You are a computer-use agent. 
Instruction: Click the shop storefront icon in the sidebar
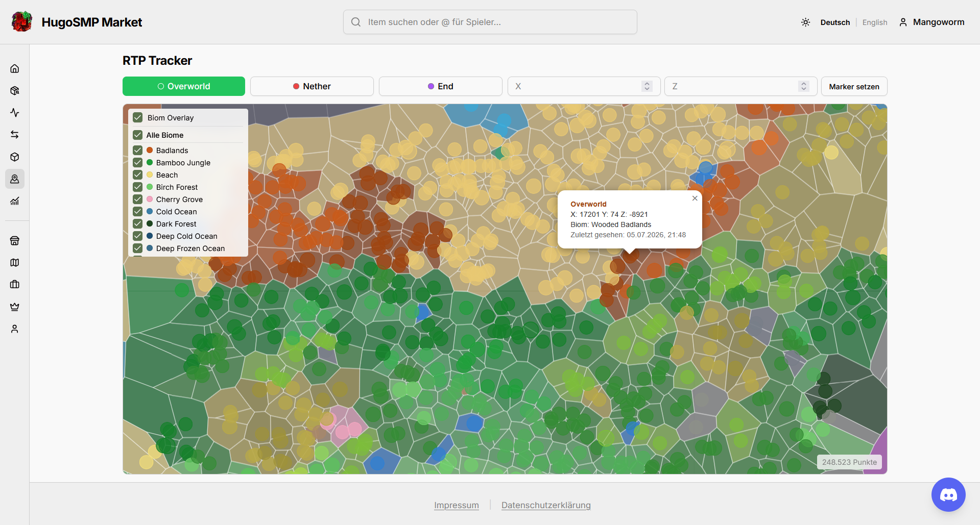click(x=15, y=241)
